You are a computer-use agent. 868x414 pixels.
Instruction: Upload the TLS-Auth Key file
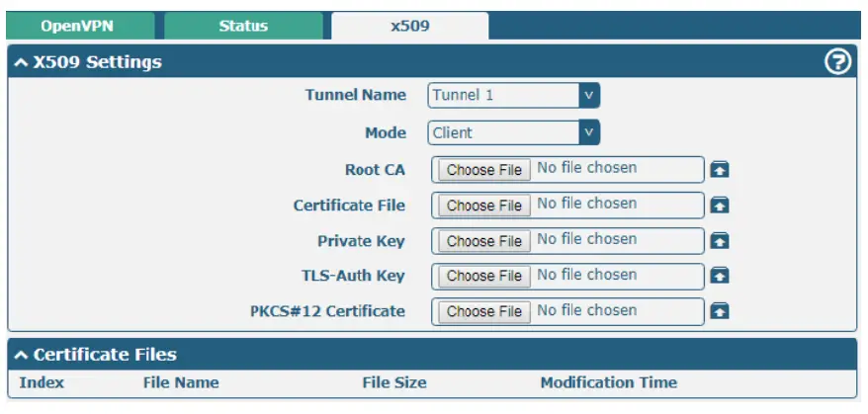coord(719,276)
